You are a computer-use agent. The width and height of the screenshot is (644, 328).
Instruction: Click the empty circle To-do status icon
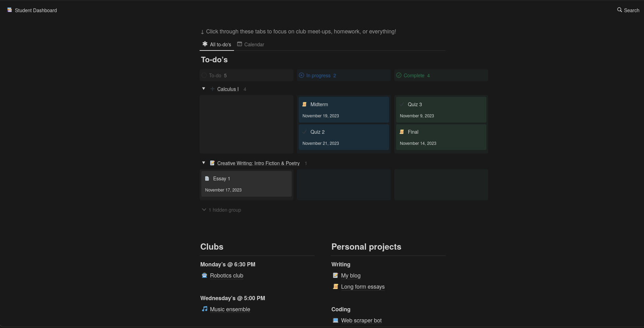(204, 75)
